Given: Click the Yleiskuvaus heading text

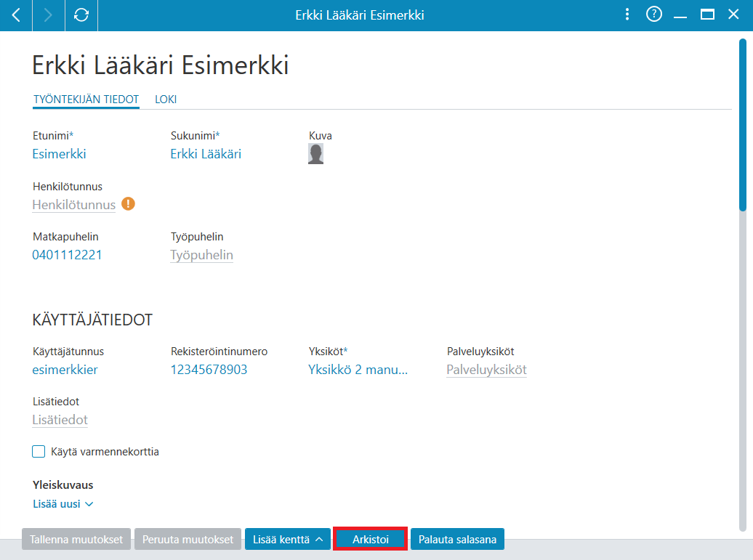Looking at the screenshot, I should pyautogui.click(x=63, y=484).
